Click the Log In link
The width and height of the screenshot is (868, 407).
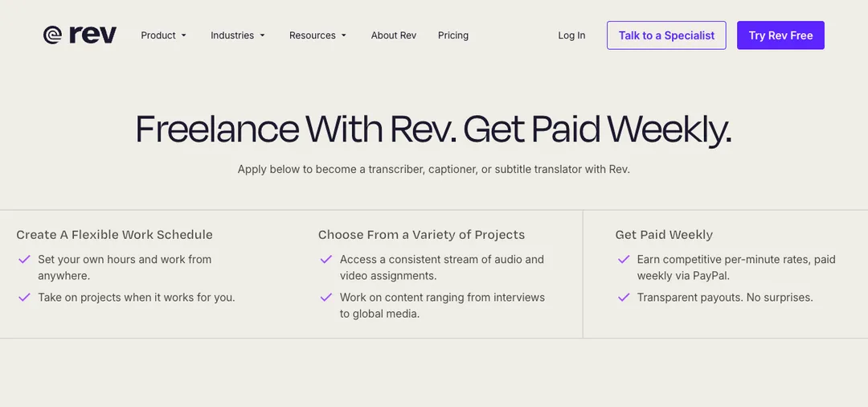(571, 35)
